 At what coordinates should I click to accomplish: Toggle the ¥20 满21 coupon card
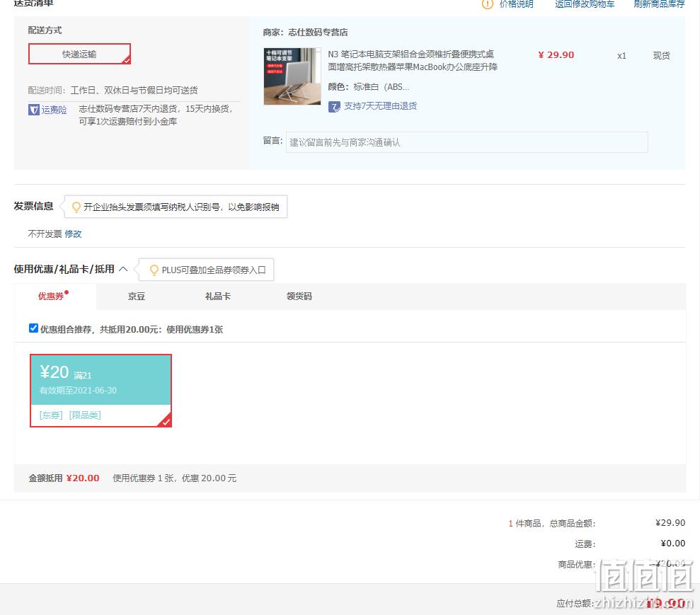101,391
